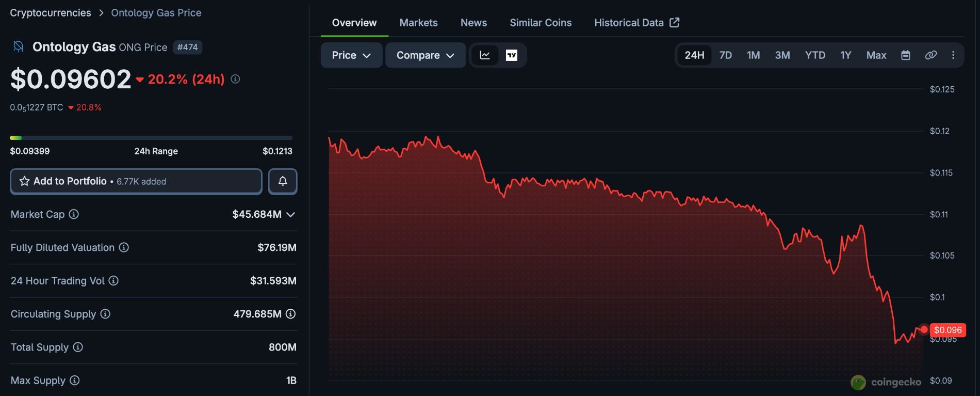The image size is (980, 396).
Task: Select the YTD time range
Action: point(815,55)
